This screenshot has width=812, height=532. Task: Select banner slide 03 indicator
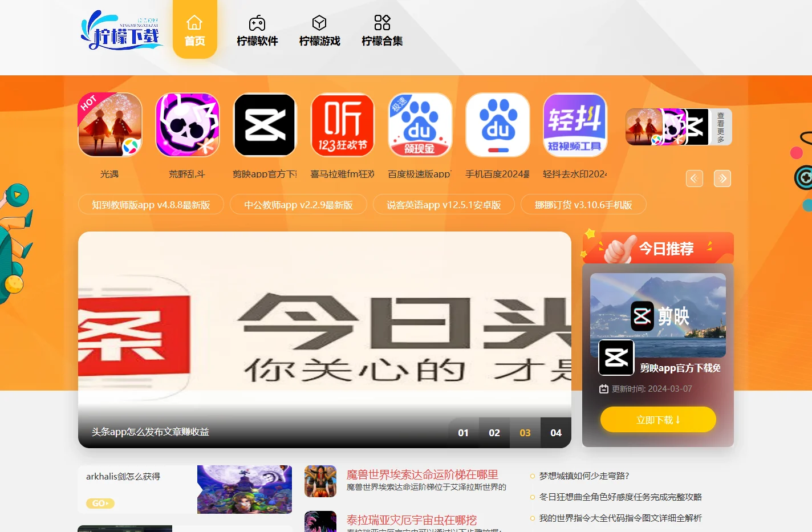pos(525,433)
